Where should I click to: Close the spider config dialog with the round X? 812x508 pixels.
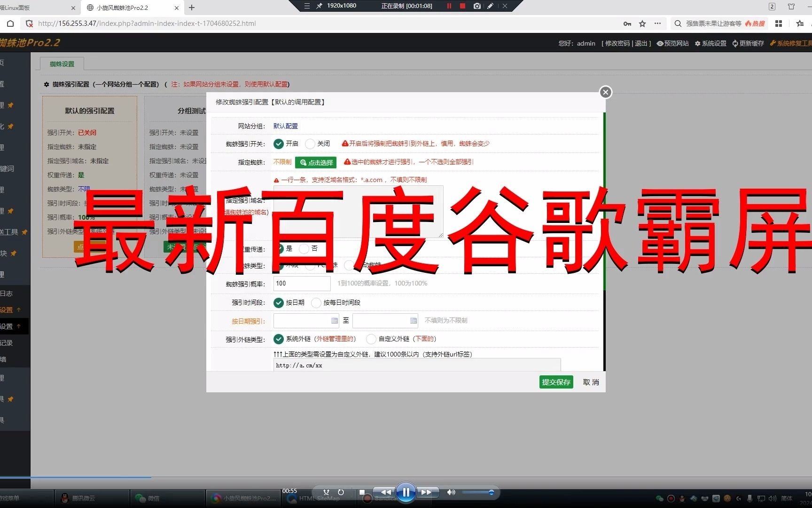606,92
